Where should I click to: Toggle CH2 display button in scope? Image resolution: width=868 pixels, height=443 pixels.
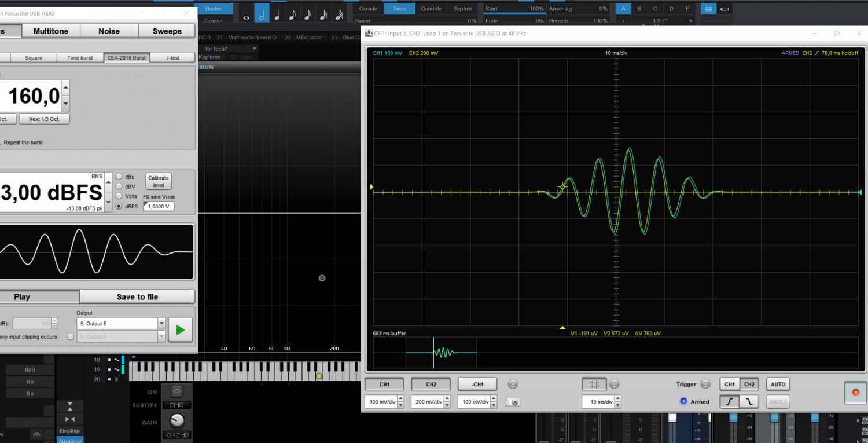pos(431,384)
